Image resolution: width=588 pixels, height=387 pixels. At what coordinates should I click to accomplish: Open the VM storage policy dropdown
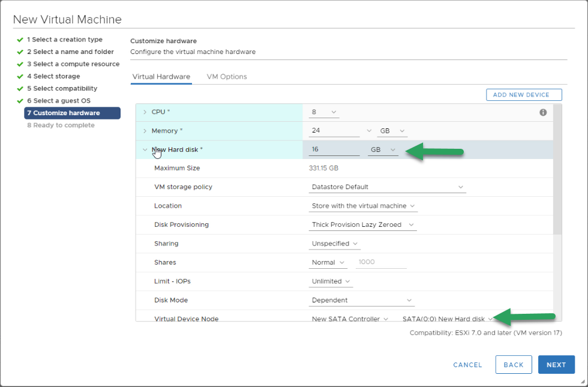[388, 187]
